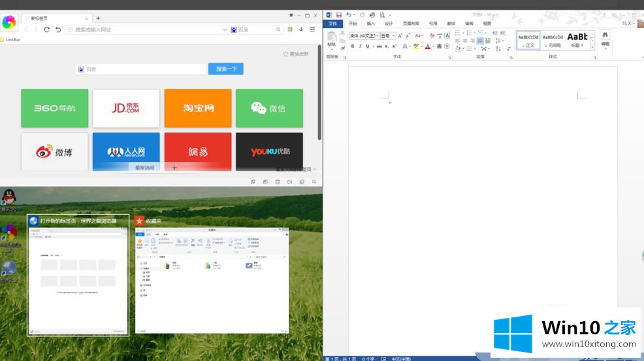Click the cut scissors icon in Word
The image size is (644, 361).
[342, 33]
